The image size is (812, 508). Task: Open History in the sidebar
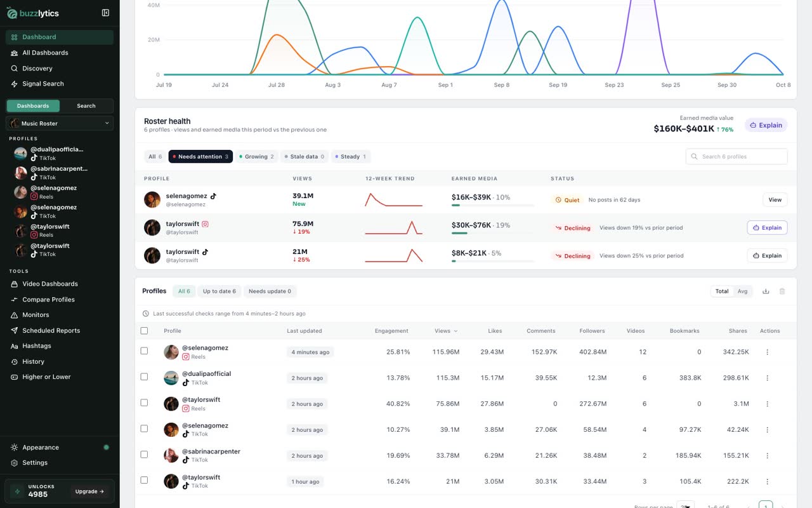(x=60, y=362)
